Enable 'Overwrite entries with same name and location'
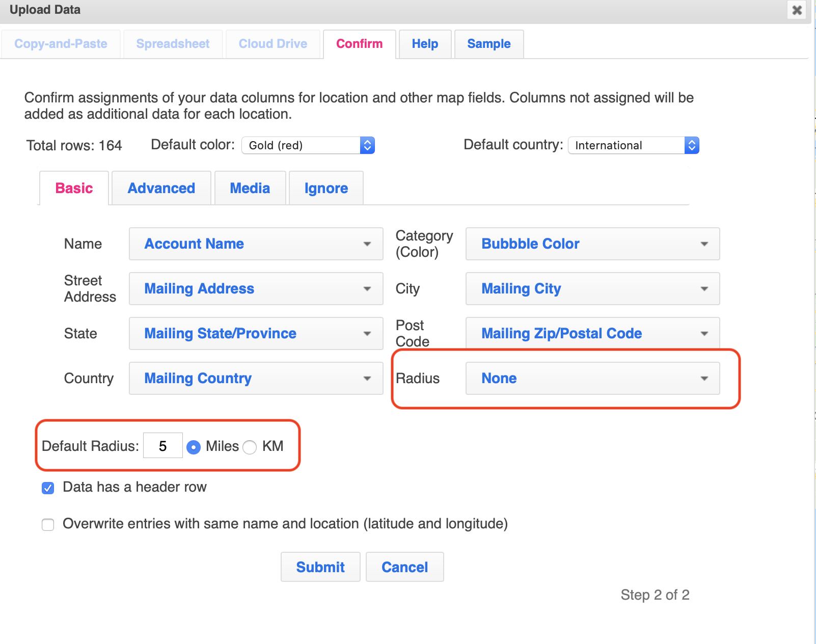Image resolution: width=816 pixels, height=644 pixels. 47,524
